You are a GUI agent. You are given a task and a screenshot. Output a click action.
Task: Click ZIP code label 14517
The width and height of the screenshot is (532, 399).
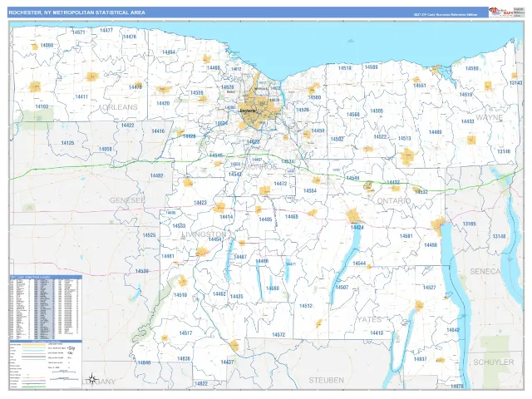185,333
